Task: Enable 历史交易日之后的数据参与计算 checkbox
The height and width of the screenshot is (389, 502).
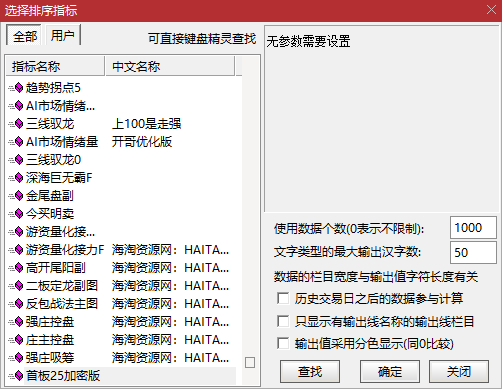Action: coord(283,298)
